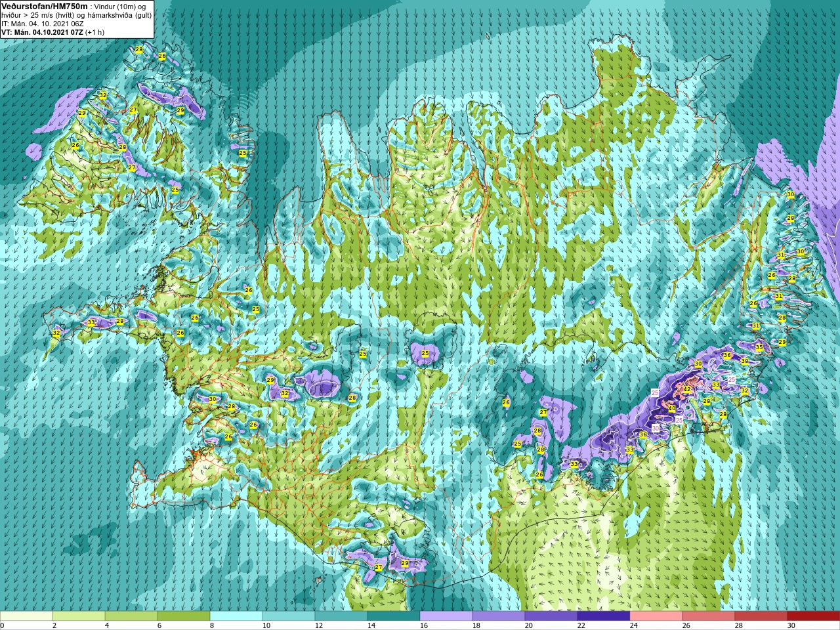The image size is (840, 630).
Task: Click the yellow 38 m/s peak gust marker
Action: [x=744, y=361]
